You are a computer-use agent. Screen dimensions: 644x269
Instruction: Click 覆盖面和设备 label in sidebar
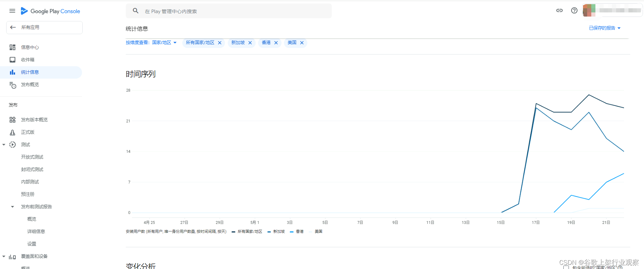click(x=34, y=256)
